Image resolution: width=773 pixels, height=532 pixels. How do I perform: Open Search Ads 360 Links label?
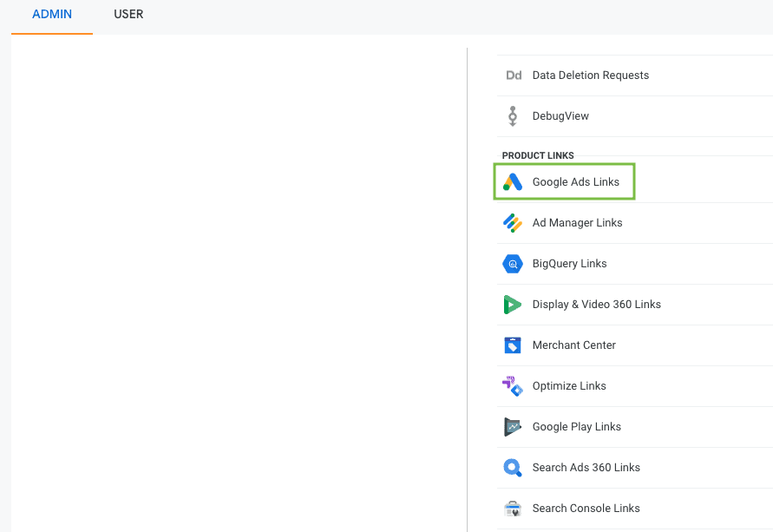point(586,468)
